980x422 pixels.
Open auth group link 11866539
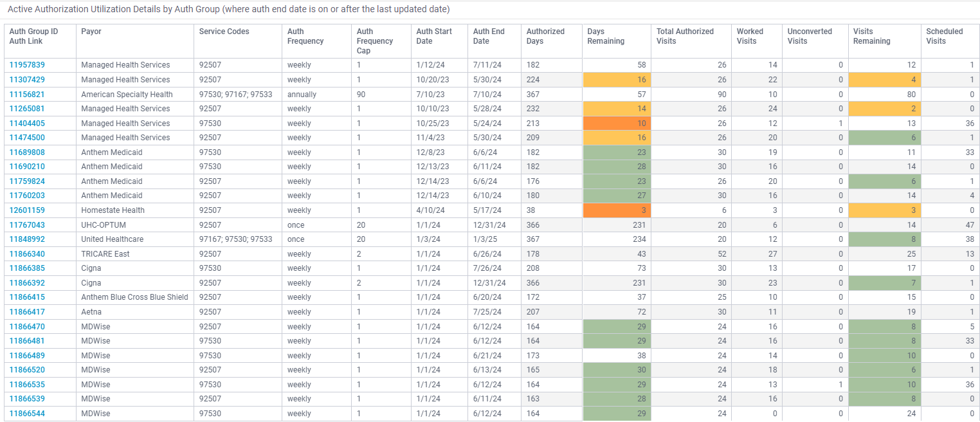pos(27,399)
